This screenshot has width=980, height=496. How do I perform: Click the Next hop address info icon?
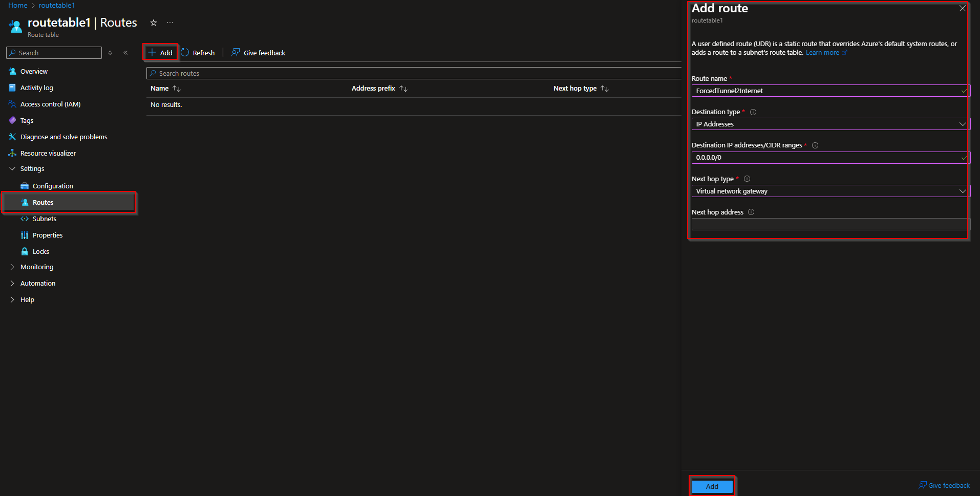click(x=751, y=212)
